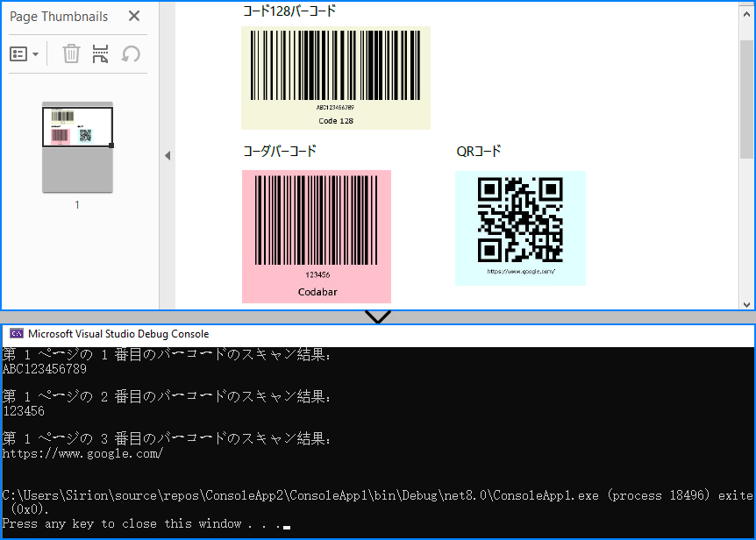Click the QR code image
This screenshot has width=756, height=540.
520,228
